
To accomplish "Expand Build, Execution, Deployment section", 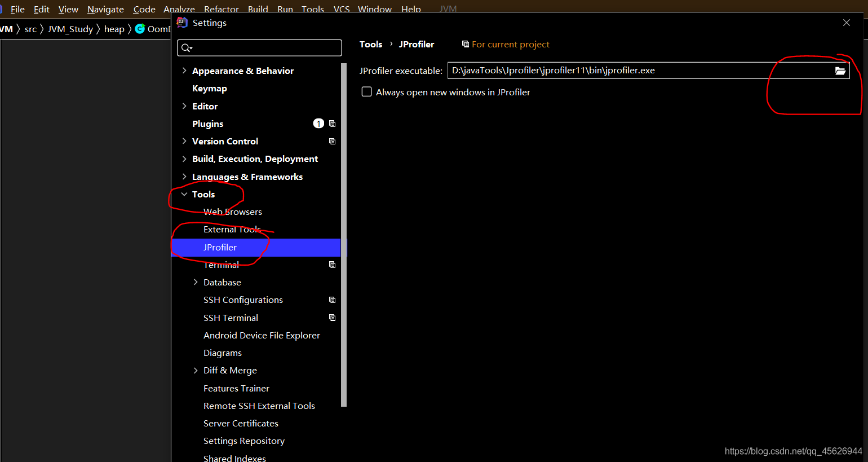I will tap(184, 159).
